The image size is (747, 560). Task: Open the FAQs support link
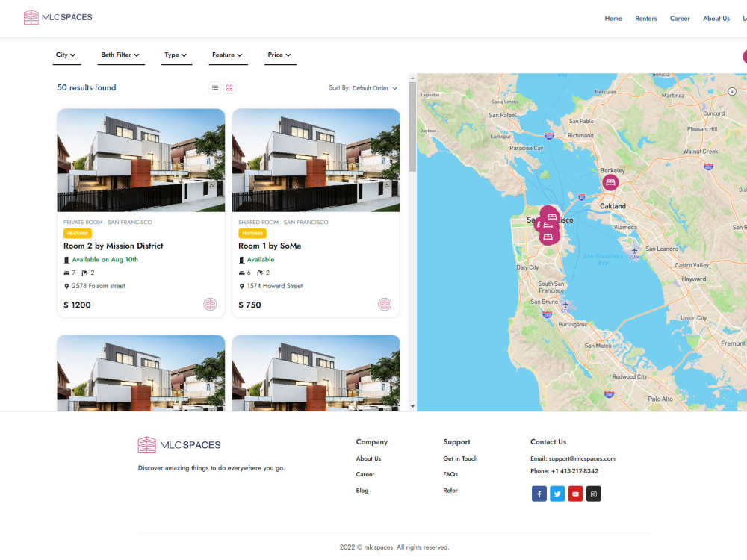(x=450, y=474)
